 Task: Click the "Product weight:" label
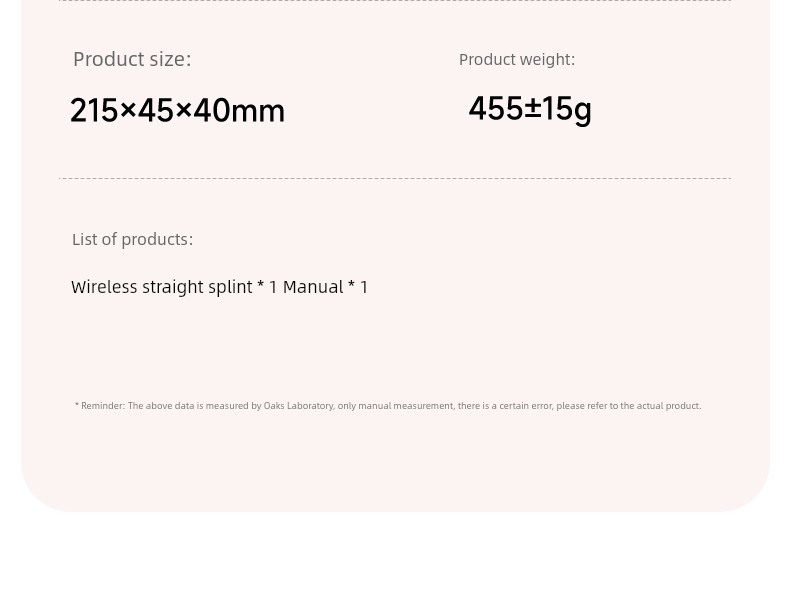pyautogui.click(x=517, y=60)
